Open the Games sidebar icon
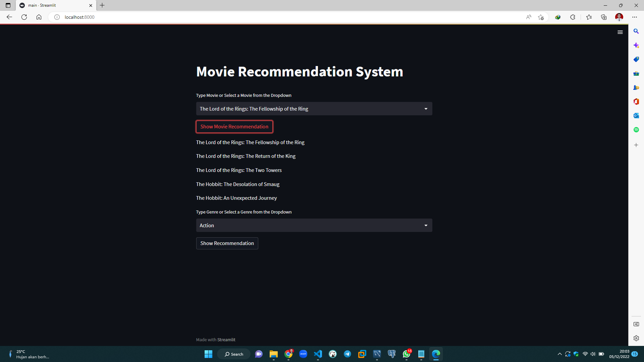Image resolution: width=644 pixels, height=362 pixels. click(636, 87)
